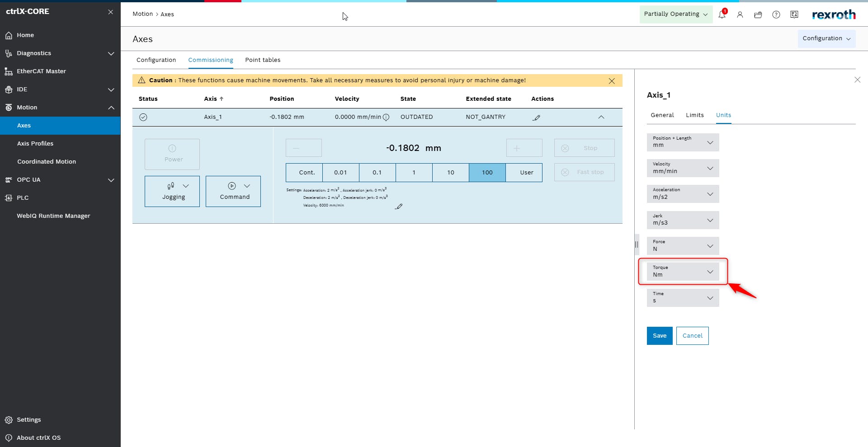This screenshot has width=868, height=447.
Task: Open the help question mark icon
Action: 776,14
